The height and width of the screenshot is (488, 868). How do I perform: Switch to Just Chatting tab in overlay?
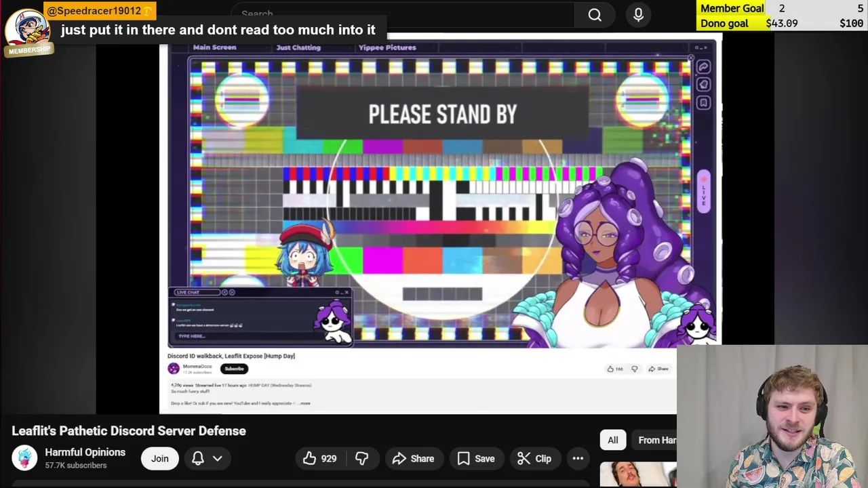(x=298, y=47)
